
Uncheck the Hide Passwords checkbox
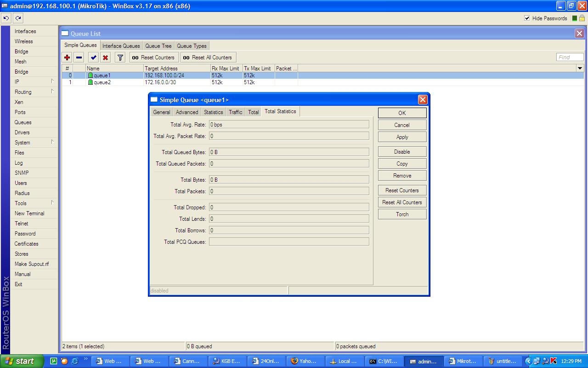[527, 18]
